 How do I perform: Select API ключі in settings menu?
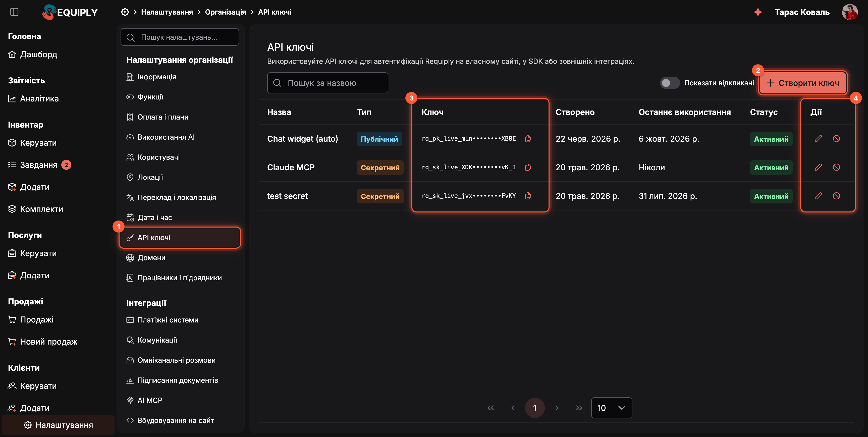(180, 238)
